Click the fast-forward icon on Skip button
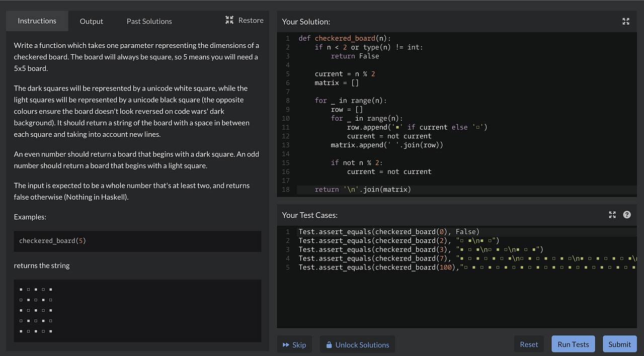 click(x=287, y=344)
